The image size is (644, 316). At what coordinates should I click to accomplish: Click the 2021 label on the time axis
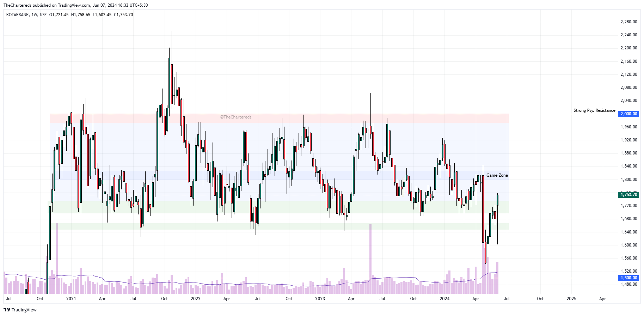click(x=71, y=299)
